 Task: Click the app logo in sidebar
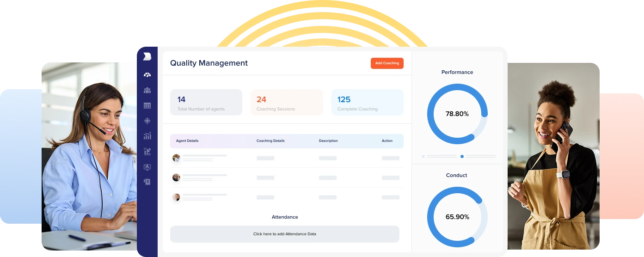(x=147, y=56)
